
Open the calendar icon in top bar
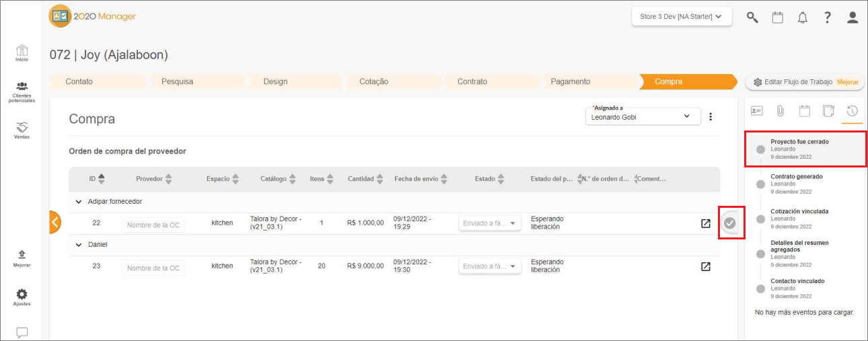[x=777, y=17]
